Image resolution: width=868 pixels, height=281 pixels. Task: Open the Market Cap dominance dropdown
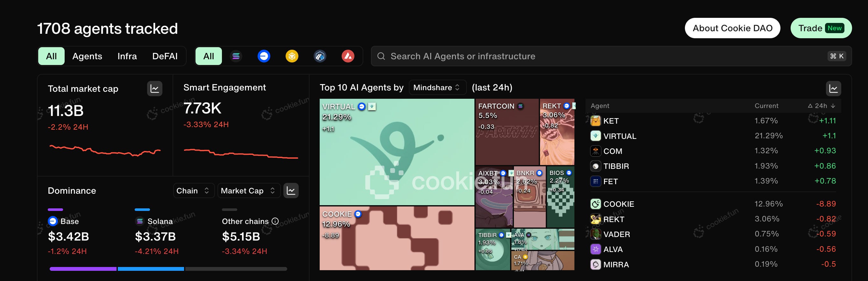pos(249,191)
